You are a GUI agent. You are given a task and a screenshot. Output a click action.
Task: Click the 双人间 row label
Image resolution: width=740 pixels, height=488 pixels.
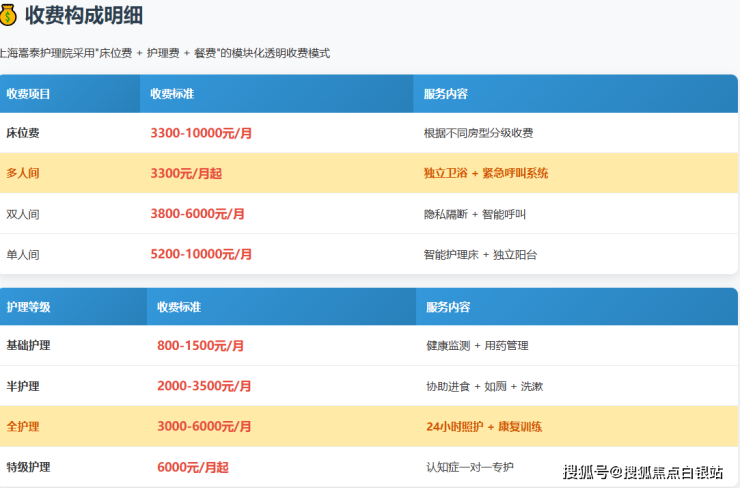click(23, 214)
